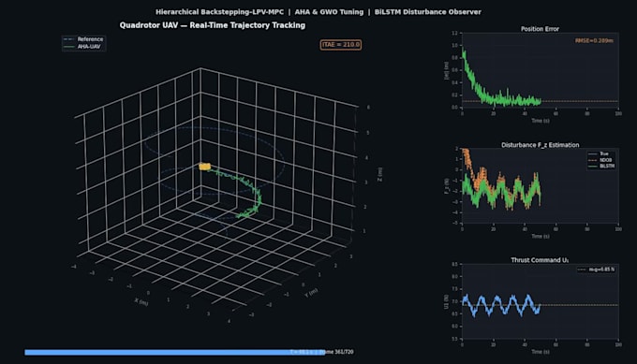The height and width of the screenshot is (364, 637).
Task: Click 'Time (s)' label under Position Error plot
Action: tap(541, 121)
